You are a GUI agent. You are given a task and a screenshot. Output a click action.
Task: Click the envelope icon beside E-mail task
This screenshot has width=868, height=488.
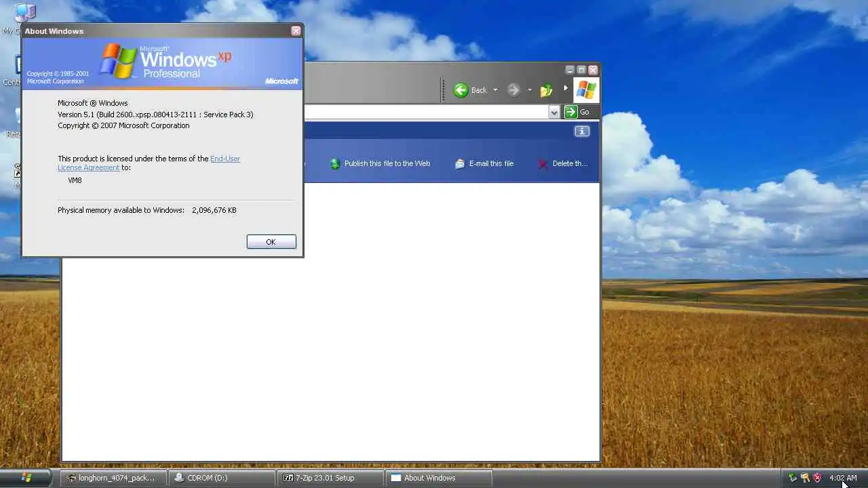(460, 164)
